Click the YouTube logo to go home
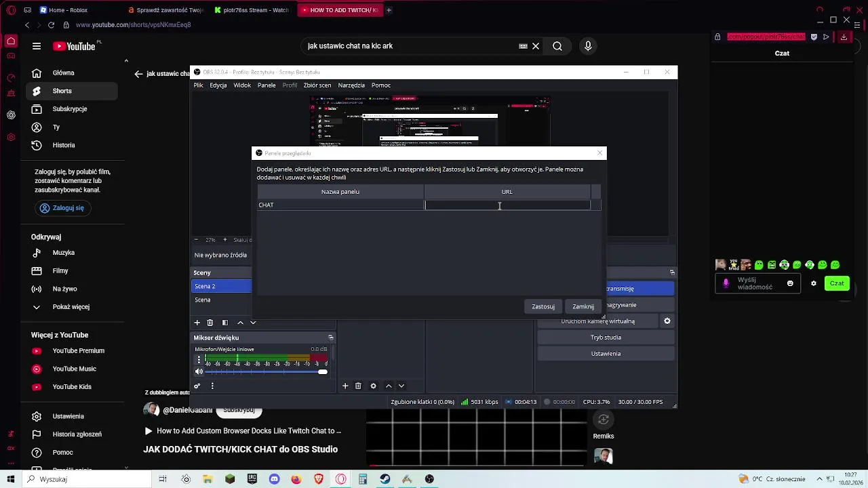 click(x=75, y=46)
